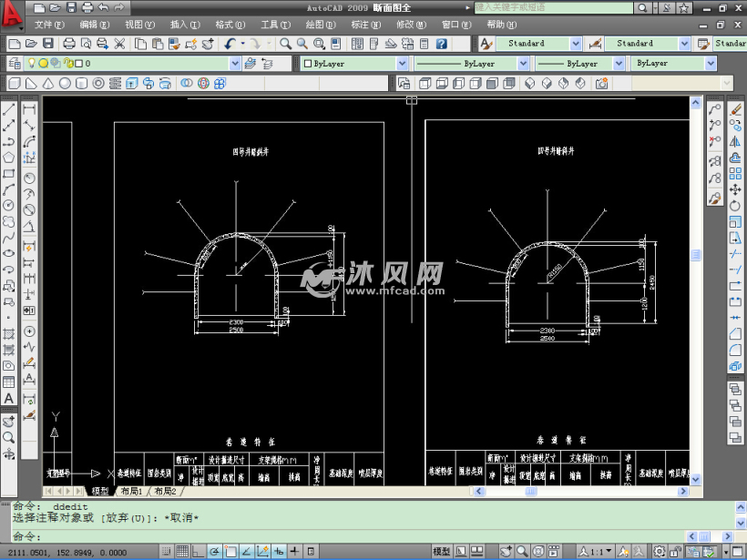
Task: Click the color swatch in ByLayer color box
Action: point(308,64)
